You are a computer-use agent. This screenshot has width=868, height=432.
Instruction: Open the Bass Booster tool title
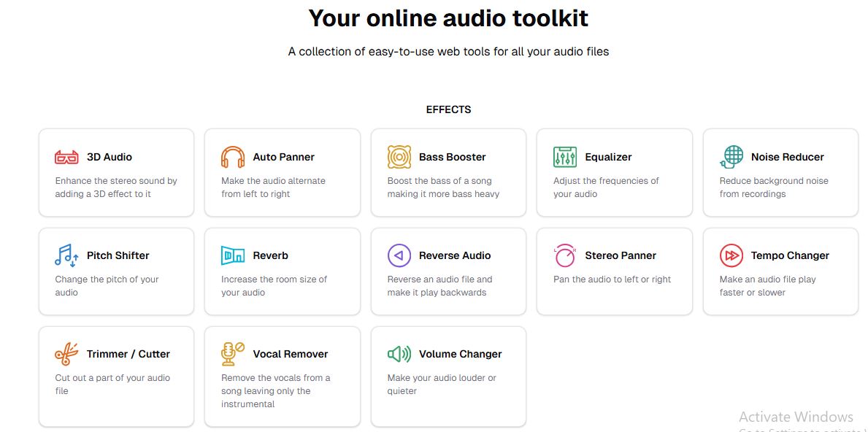[x=452, y=157]
